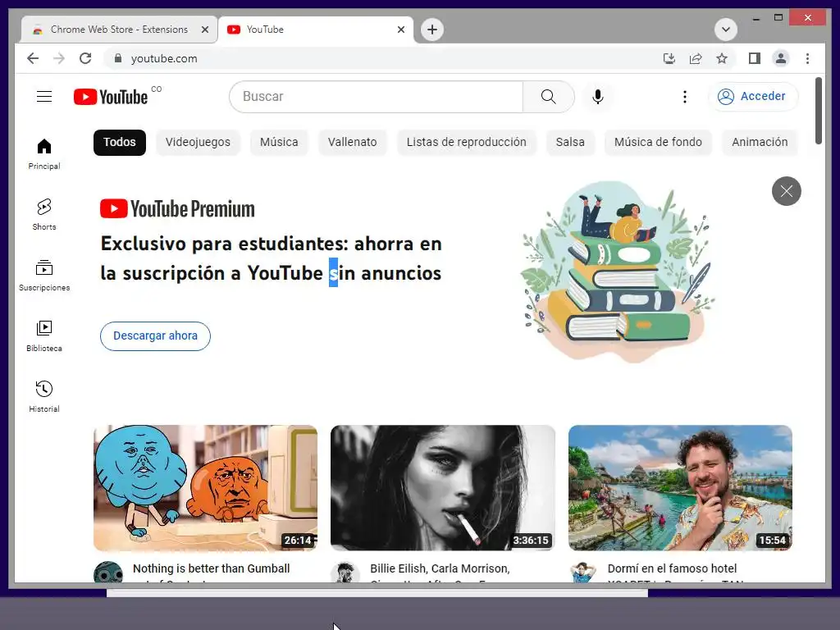Open Historial in the sidebar
This screenshot has width=840, height=630.
(x=44, y=397)
